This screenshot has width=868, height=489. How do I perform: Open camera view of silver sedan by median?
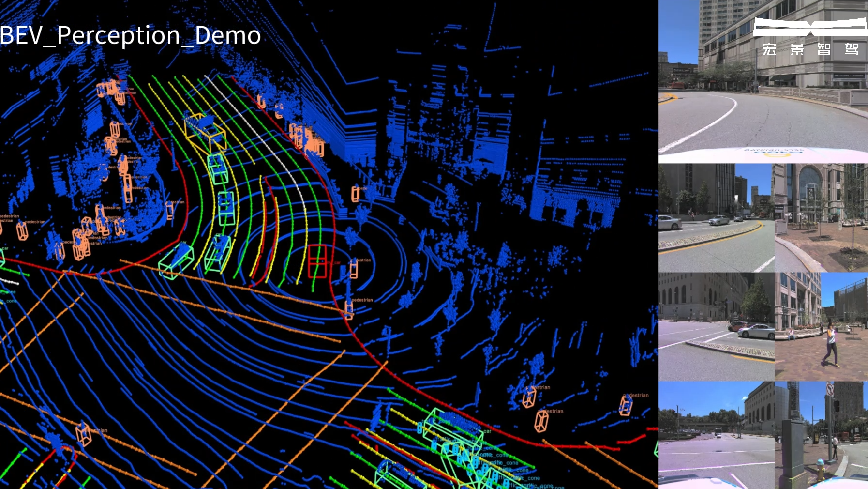point(716,327)
